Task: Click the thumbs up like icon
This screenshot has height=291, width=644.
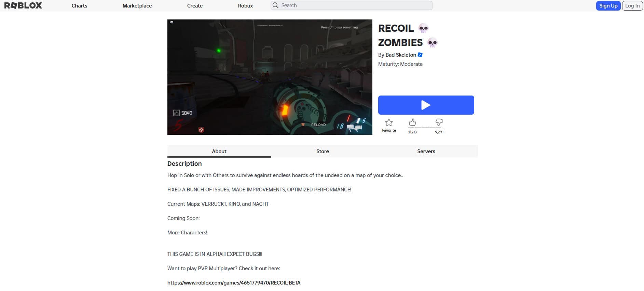Action: click(x=412, y=122)
